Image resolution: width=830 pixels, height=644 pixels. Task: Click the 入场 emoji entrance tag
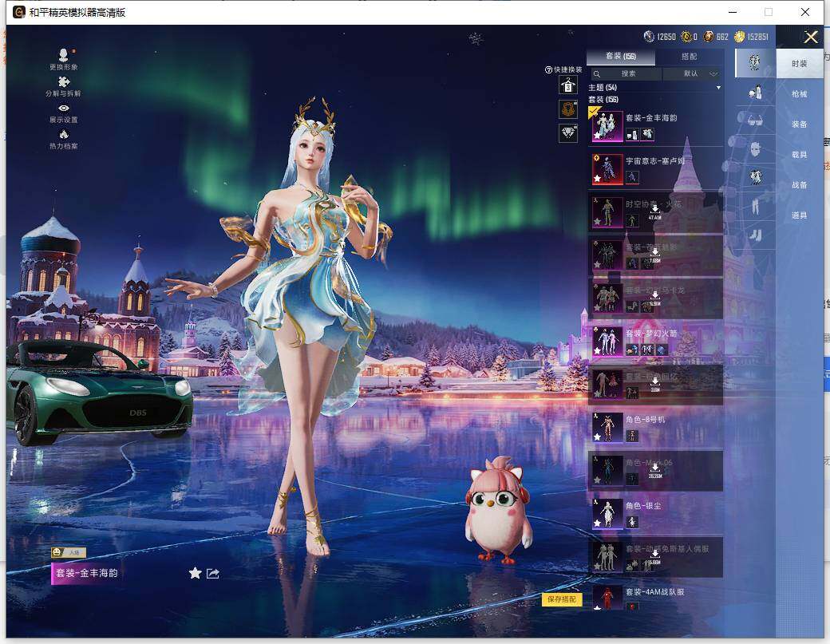(68, 552)
